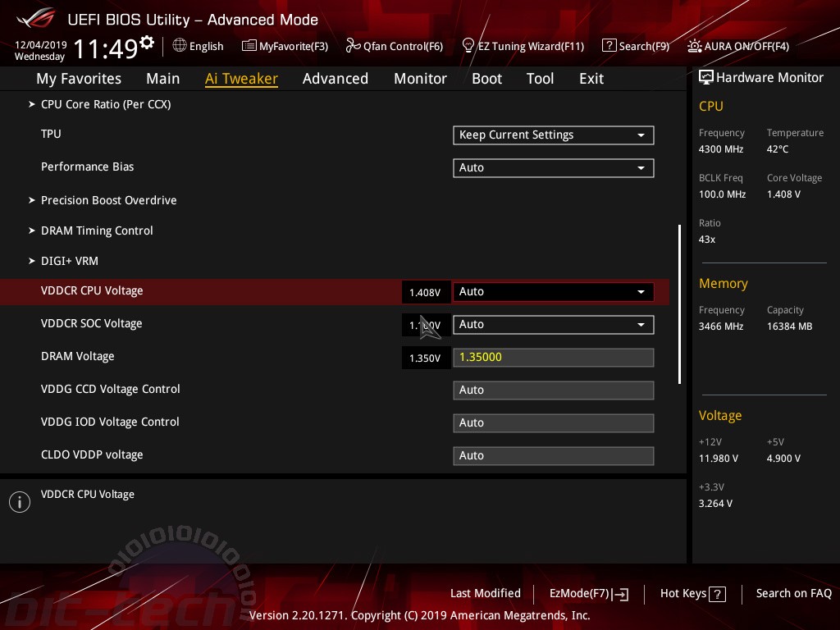Select the VDDCR CPU Voltage row label
This screenshot has width=840, height=630.
coord(92,291)
